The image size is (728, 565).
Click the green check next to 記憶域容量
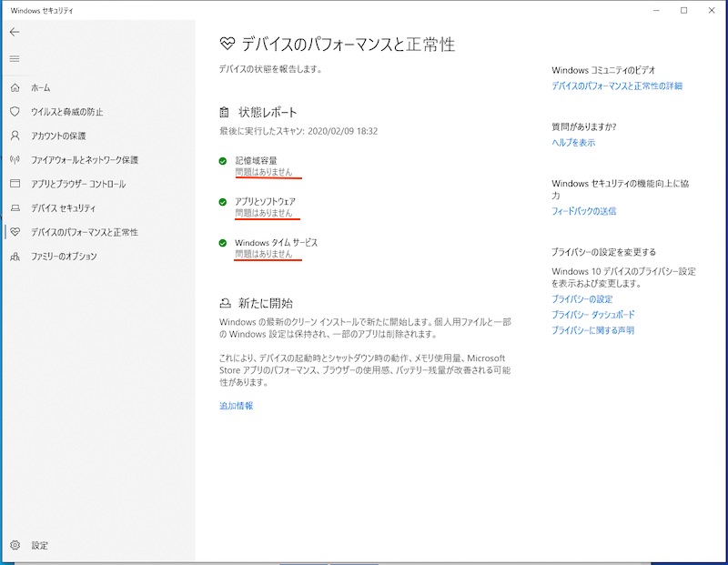pyautogui.click(x=223, y=161)
